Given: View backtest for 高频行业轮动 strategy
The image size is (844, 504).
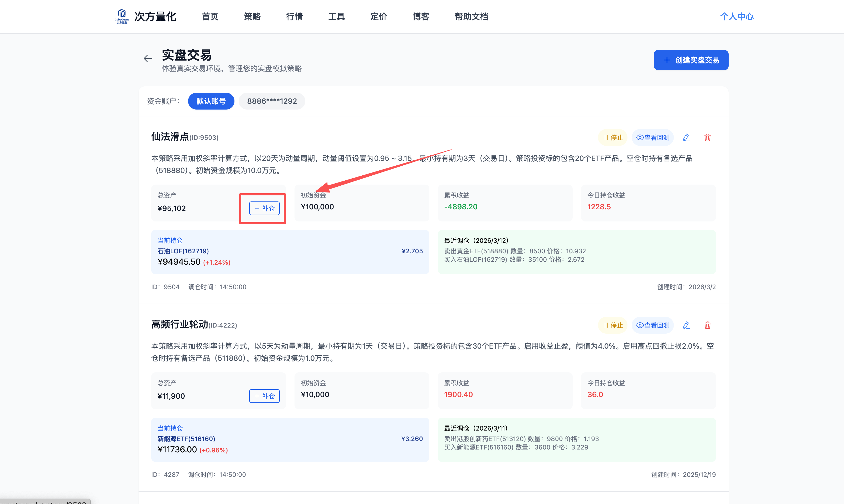Looking at the screenshot, I should (x=652, y=325).
